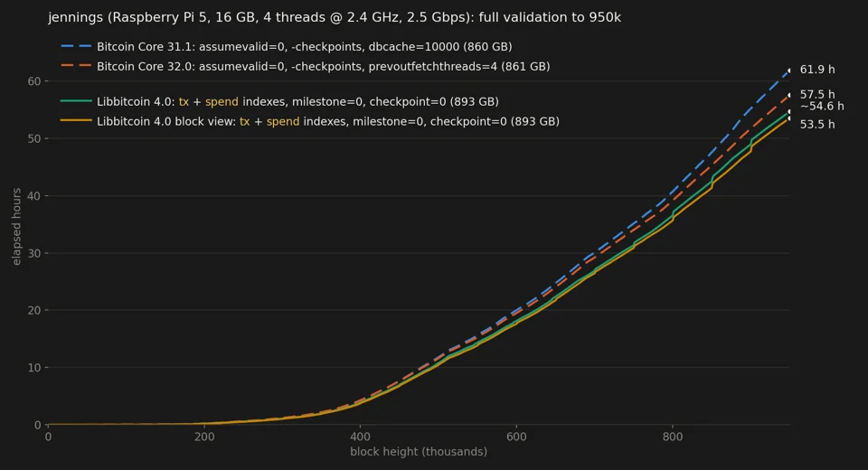Click y-axis tick label 20
This screenshot has width=868, height=470.
coord(34,310)
